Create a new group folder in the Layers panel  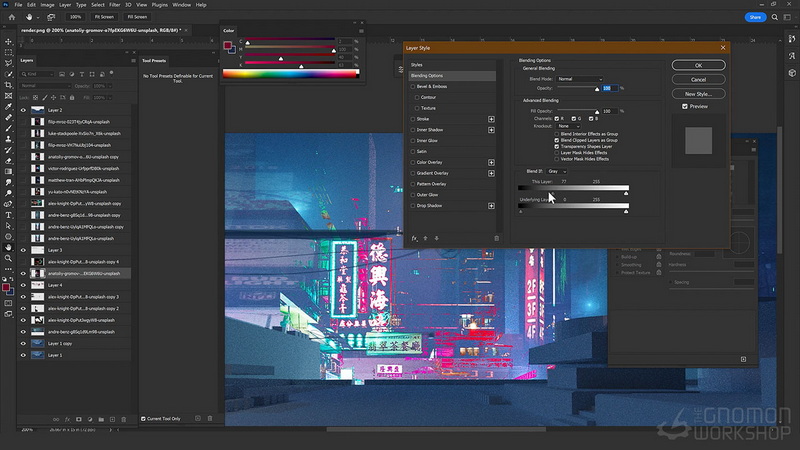[101, 419]
